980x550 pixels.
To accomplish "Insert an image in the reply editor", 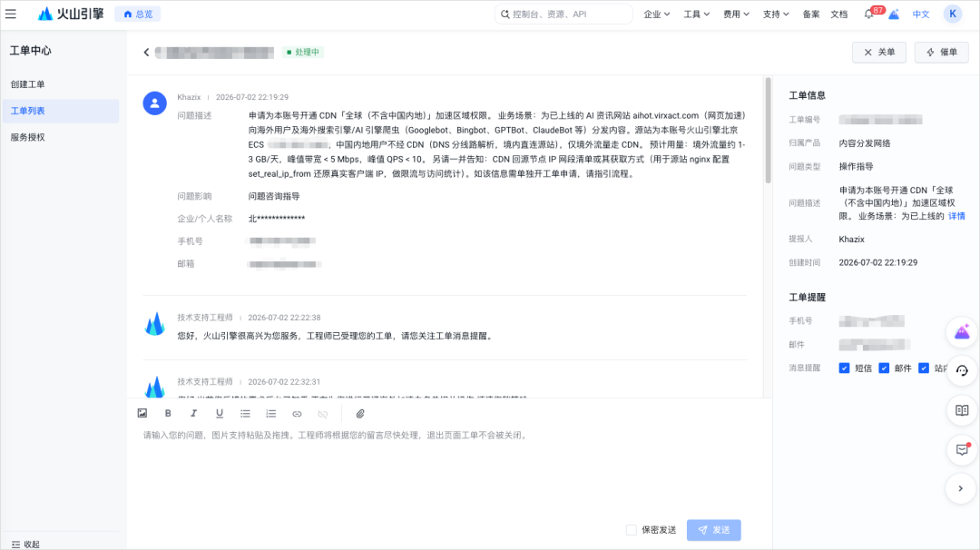I will 142,413.
